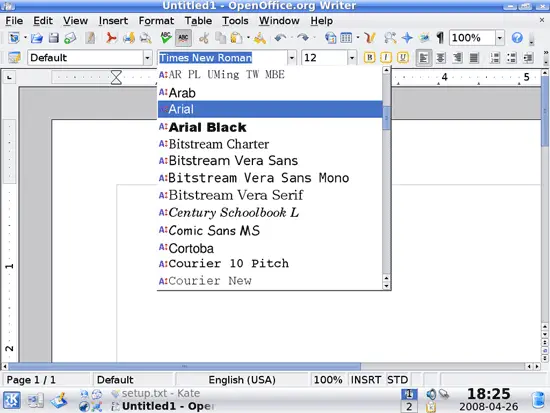This screenshot has width=550, height=413.
Task: Open the Navigator star icon
Action: pos(407,38)
